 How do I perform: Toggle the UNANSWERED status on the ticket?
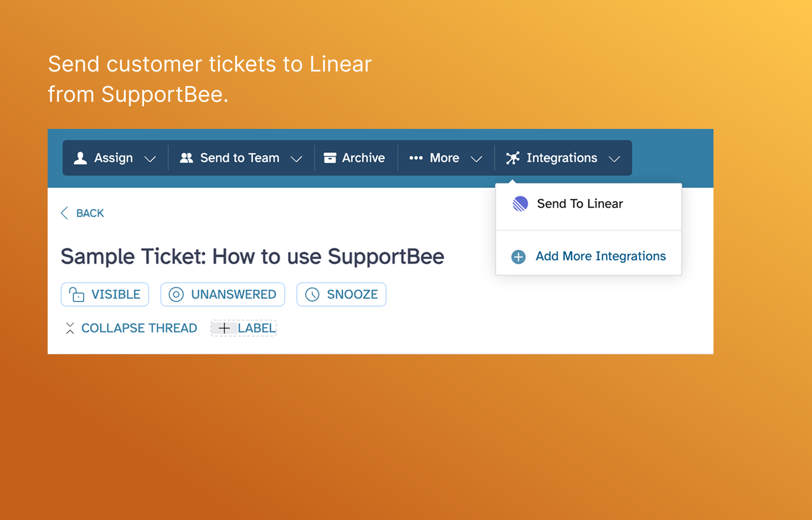point(222,294)
